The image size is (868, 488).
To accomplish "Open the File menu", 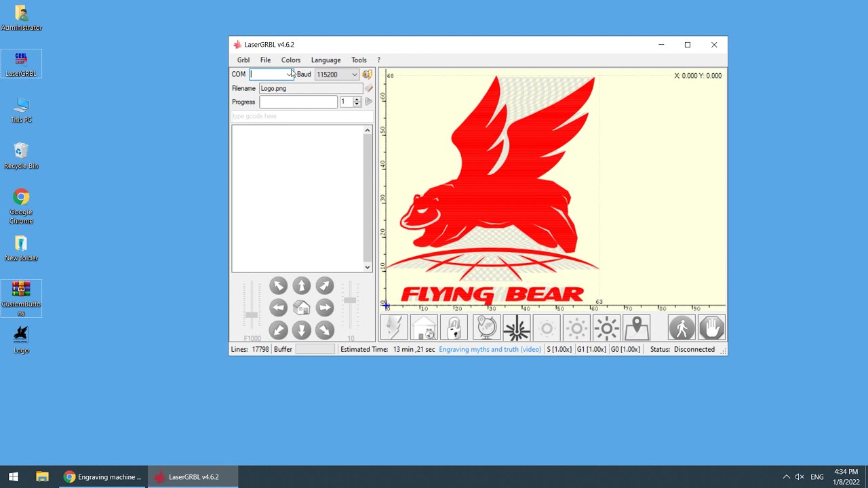I will [265, 60].
